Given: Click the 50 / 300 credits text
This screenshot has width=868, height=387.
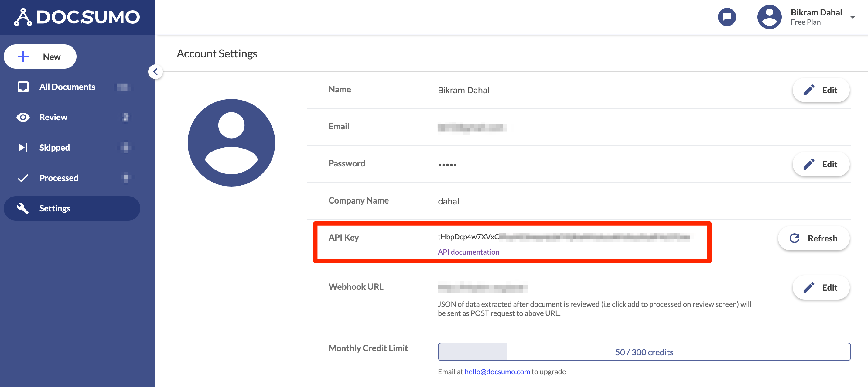Looking at the screenshot, I should point(644,352).
